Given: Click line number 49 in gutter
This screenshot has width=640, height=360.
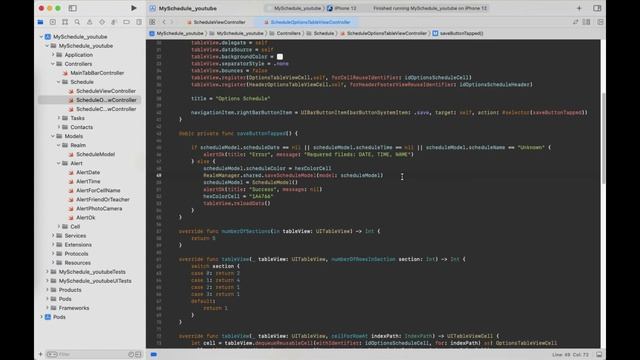Looking at the screenshot, I should 158,176.
